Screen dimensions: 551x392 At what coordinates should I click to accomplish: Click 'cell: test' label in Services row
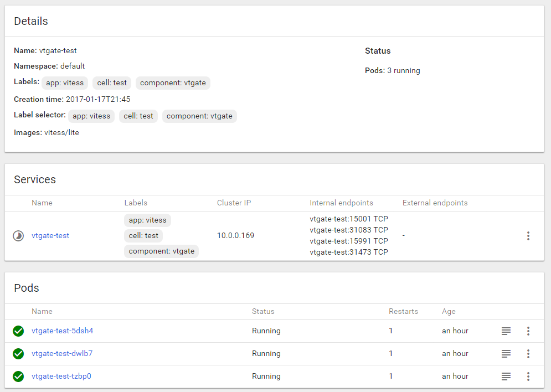tap(143, 236)
